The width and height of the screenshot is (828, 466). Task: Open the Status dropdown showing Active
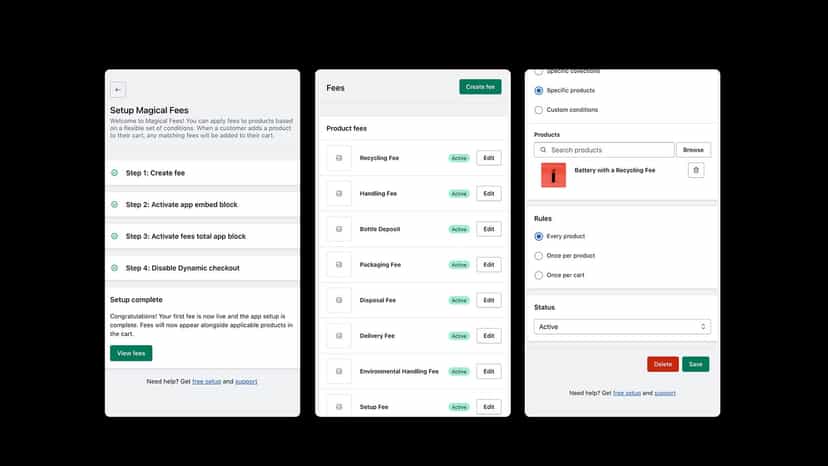[x=622, y=327]
